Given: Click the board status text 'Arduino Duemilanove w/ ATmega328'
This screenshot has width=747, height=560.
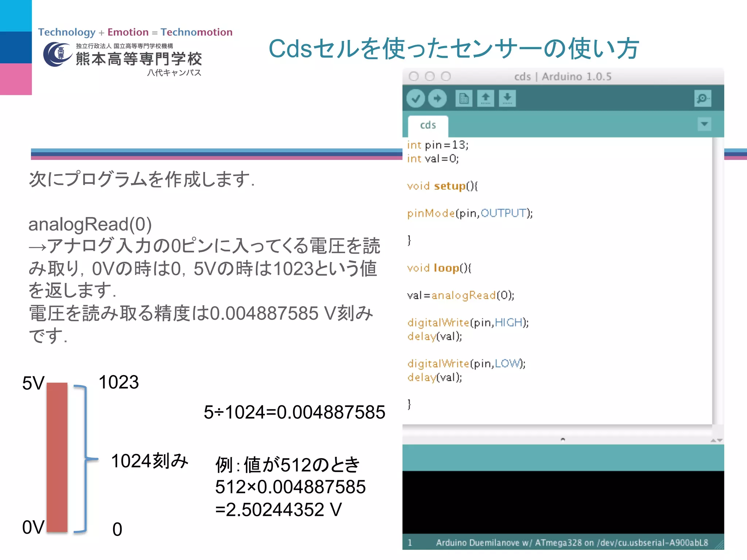Looking at the screenshot, I should [x=509, y=542].
